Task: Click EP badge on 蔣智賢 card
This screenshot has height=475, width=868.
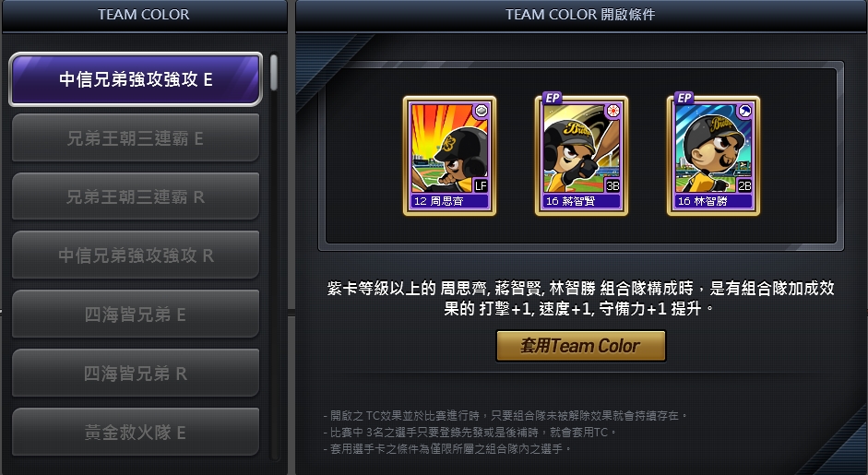Action: tap(553, 98)
